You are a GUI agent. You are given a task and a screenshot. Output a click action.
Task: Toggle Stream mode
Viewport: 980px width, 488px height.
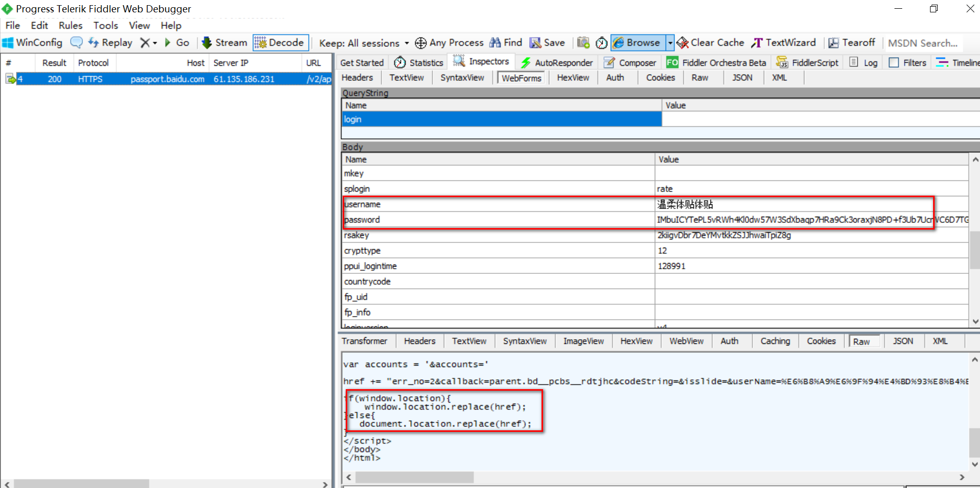225,43
